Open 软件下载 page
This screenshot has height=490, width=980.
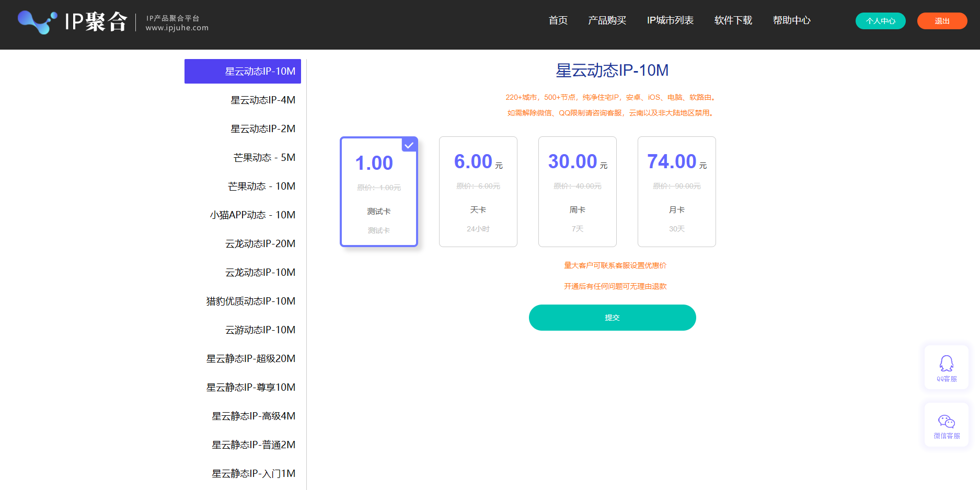733,20
